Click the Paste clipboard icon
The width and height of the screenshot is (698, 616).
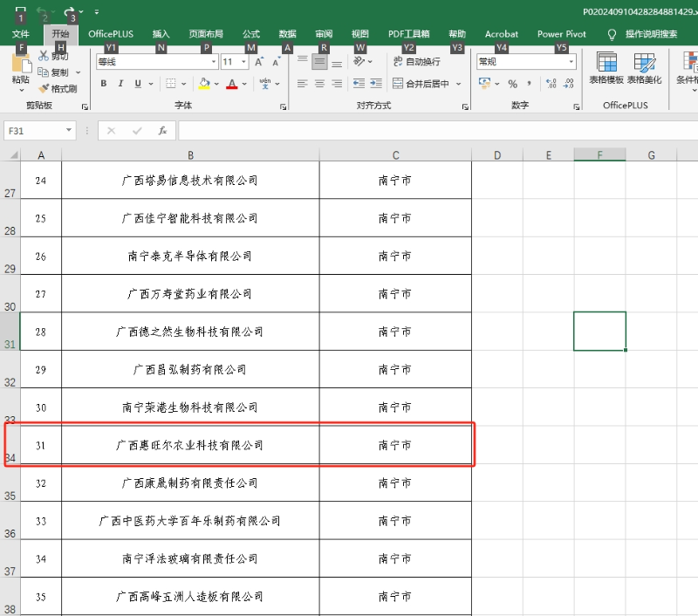(x=20, y=63)
